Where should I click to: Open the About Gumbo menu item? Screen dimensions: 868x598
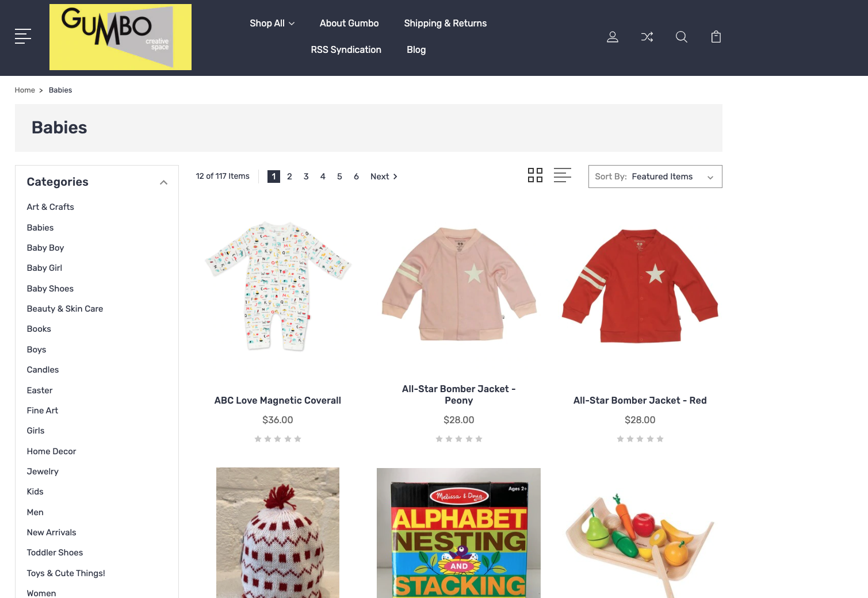pyautogui.click(x=349, y=24)
